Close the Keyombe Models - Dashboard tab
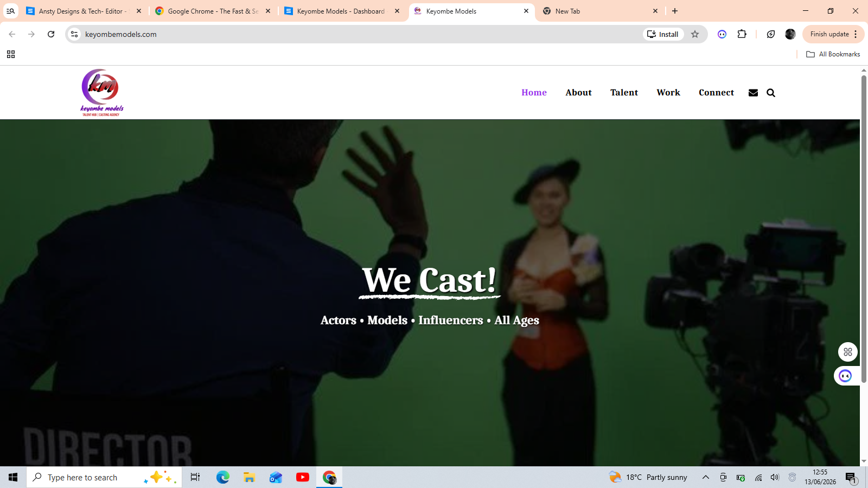Screen dimensions: 868x488 pos(397,11)
